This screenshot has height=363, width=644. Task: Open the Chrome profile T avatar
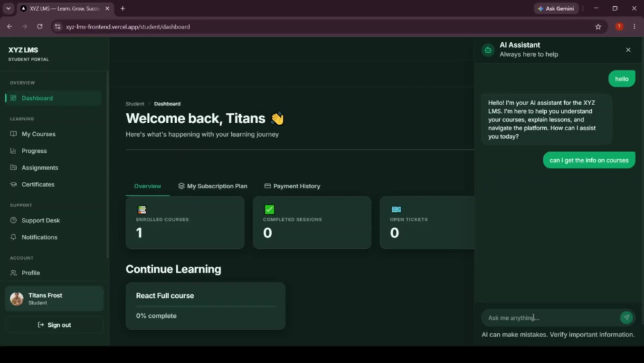(x=620, y=26)
